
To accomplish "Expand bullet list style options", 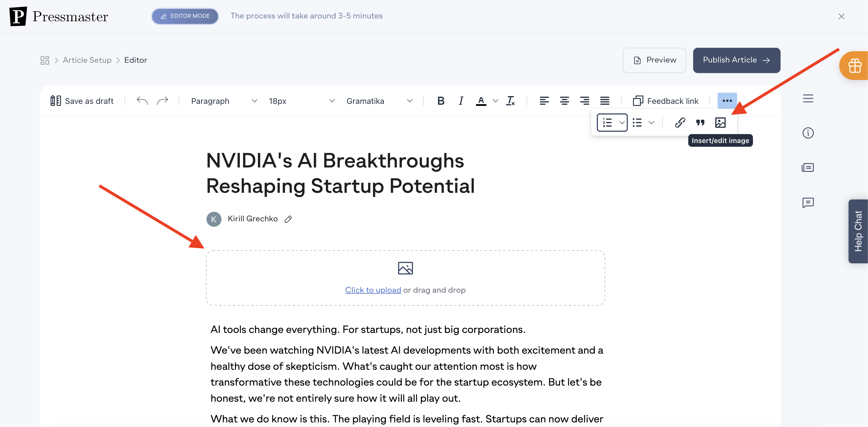I will pyautogui.click(x=652, y=123).
